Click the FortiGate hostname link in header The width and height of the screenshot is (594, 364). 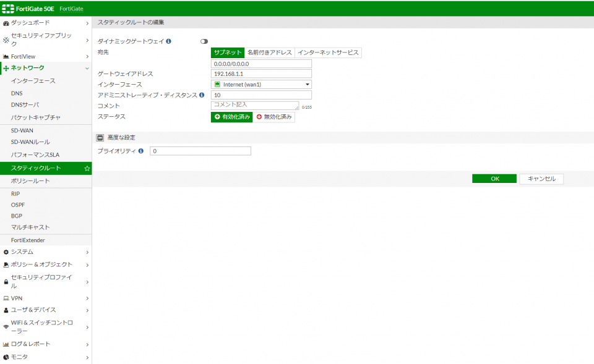(71, 9)
